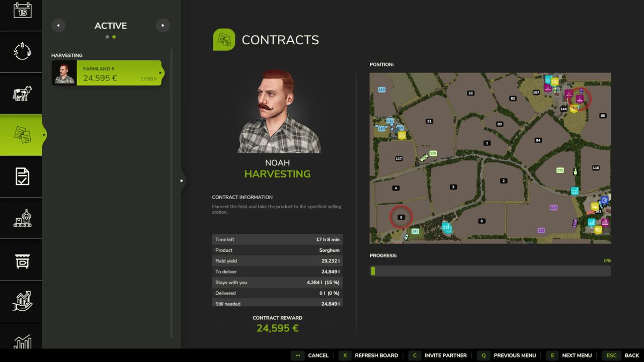The image size is (644, 362).
Task: Click field 195 cyan marker on map
Action: tap(415, 231)
